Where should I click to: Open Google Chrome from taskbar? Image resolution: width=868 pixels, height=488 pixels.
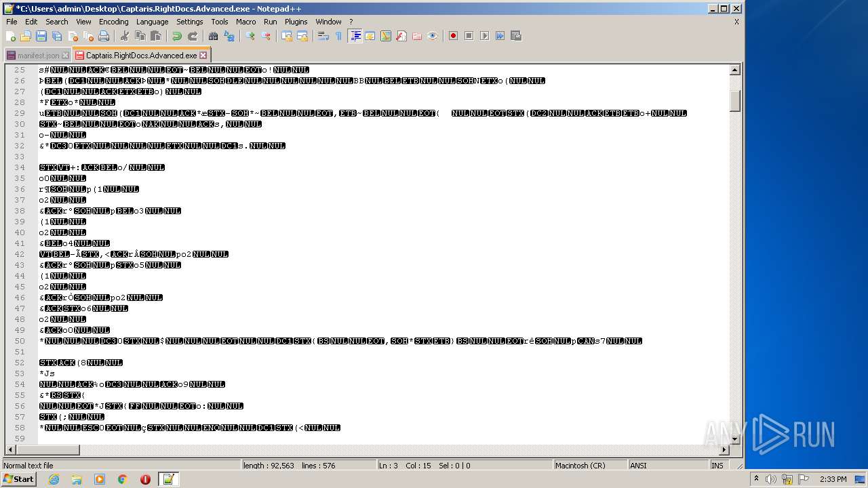pos(122,479)
